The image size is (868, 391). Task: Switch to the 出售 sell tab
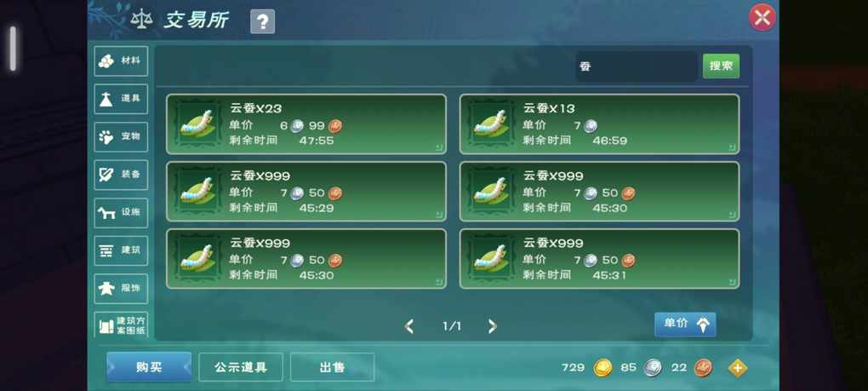[332, 367]
